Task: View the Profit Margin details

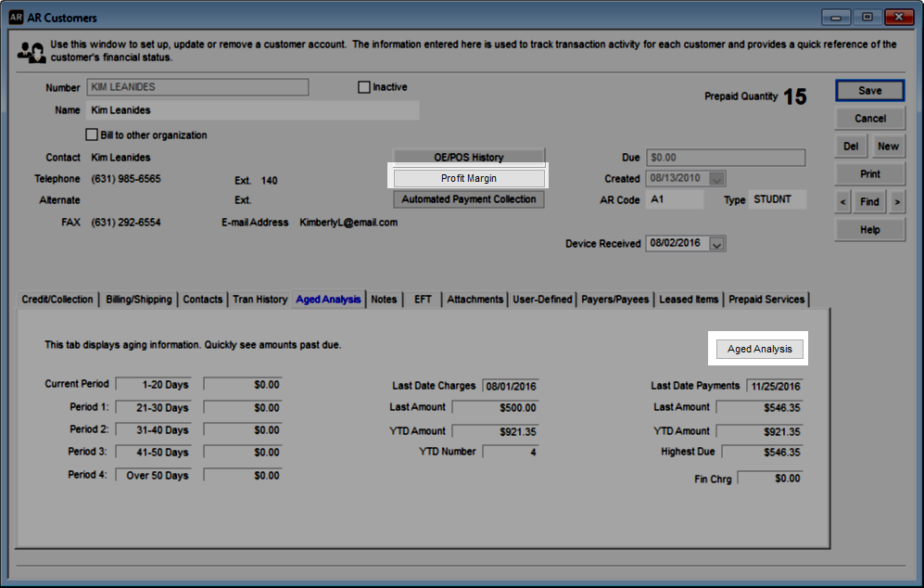Action: click(469, 177)
